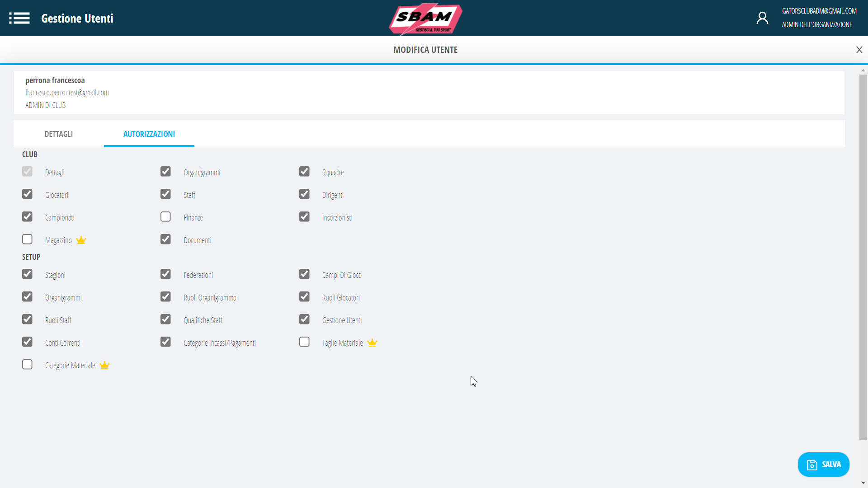Click the scrollbar up arrow
The width and height of the screenshot is (868, 488).
[x=863, y=70]
